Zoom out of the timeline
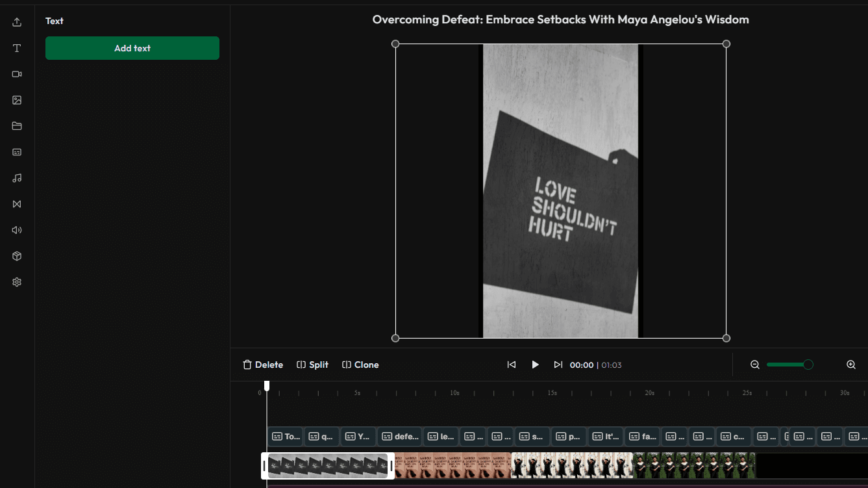This screenshot has height=488, width=868. 754,365
